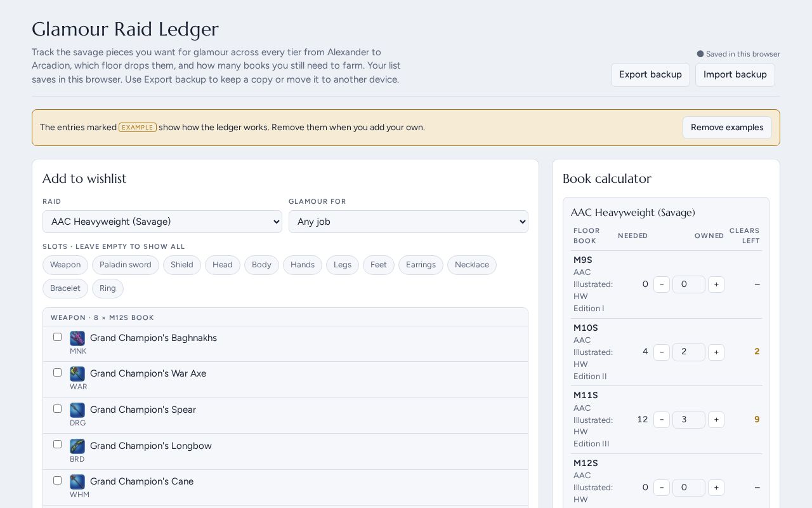This screenshot has width=812, height=508.
Task: Click the 'Glamour Raid Ledger' heading
Action: (125, 29)
